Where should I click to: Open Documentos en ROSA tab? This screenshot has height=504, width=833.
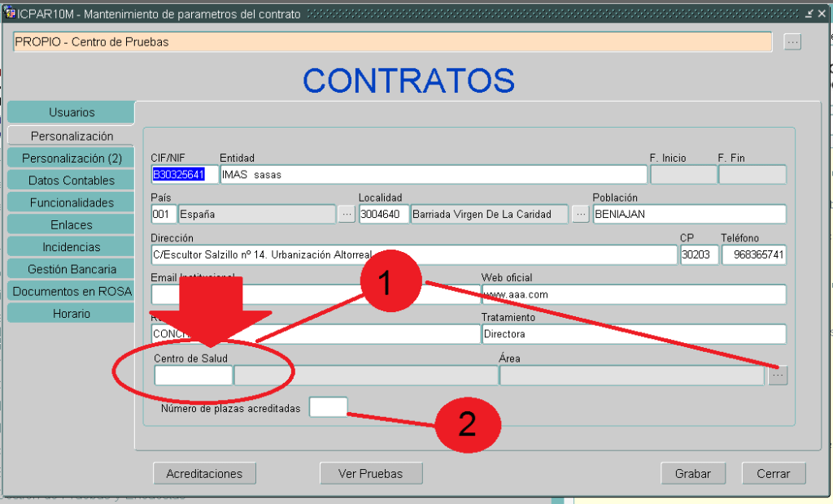pyautogui.click(x=71, y=291)
